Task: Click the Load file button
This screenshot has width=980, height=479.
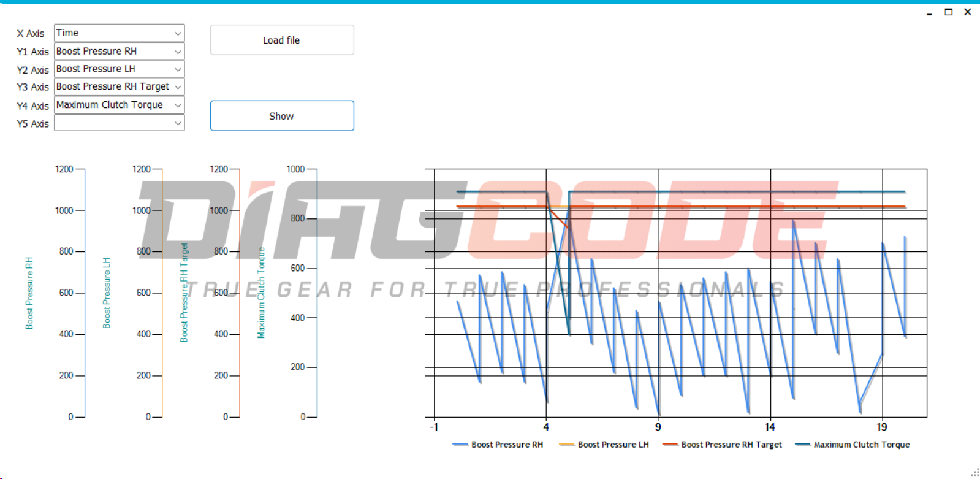Action: click(x=282, y=40)
